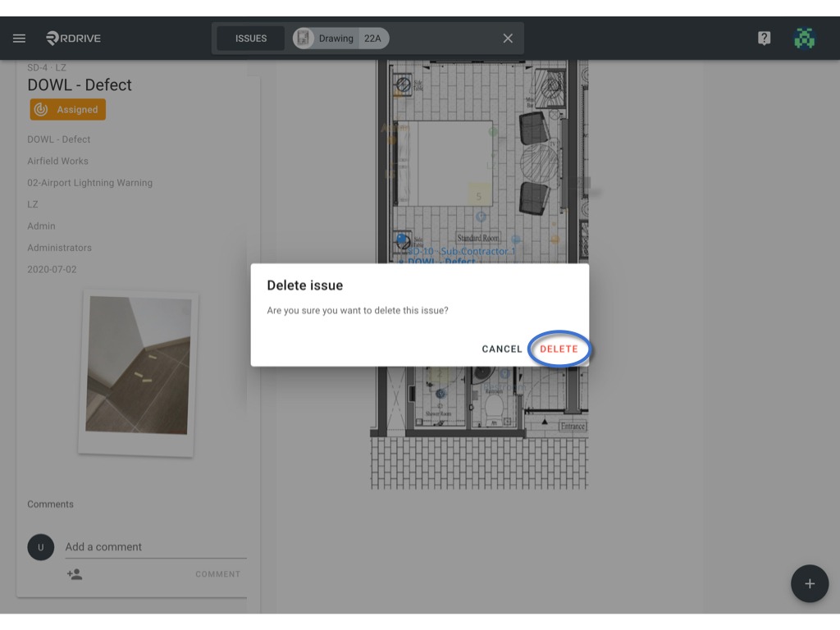The height and width of the screenshot is (630, 840).
Task: Confirm with the DELETE button
Action: click(559, 349)
